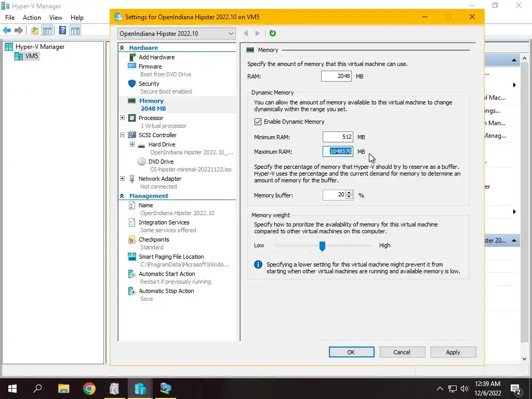Open Smart Paging File Location
532x399 pixels.
click(171, 257)
